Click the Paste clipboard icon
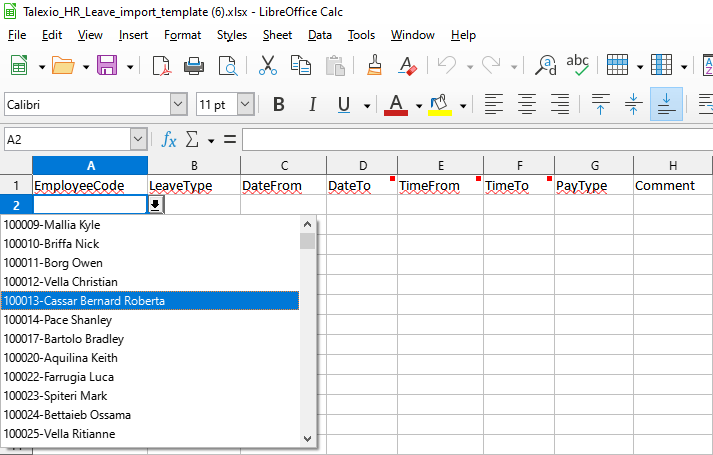 335,66
